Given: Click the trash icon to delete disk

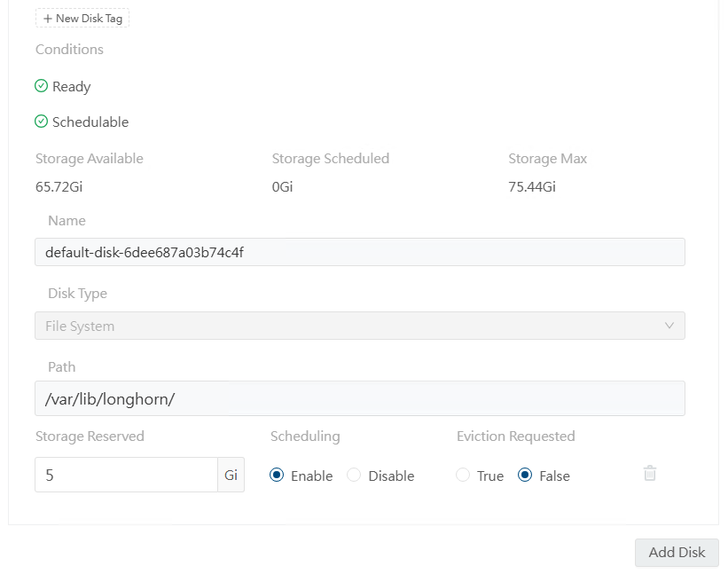Looking at the screenshot, I should click(x=650, y=473).
